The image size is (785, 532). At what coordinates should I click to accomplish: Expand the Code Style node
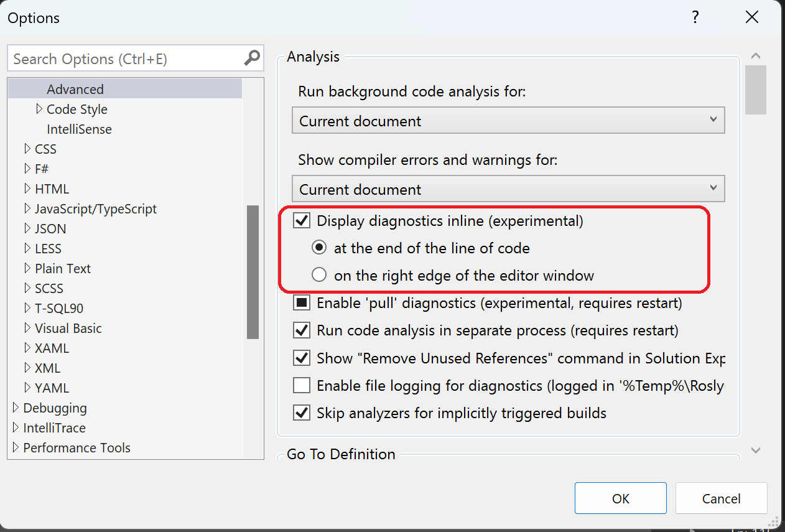39,109
